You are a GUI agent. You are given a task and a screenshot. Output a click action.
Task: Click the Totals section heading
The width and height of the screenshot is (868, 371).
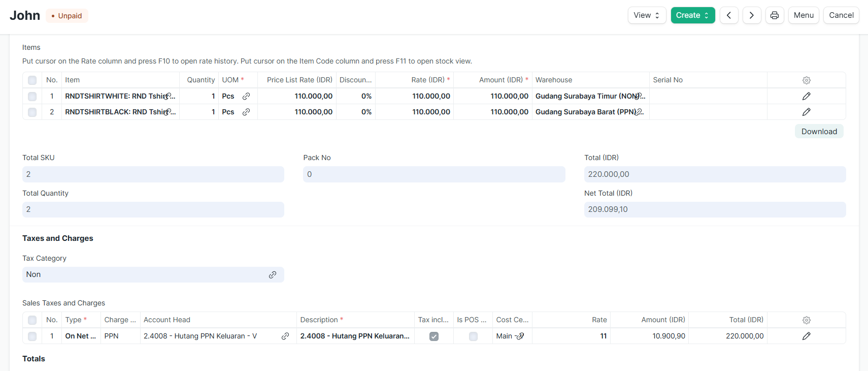34,359
